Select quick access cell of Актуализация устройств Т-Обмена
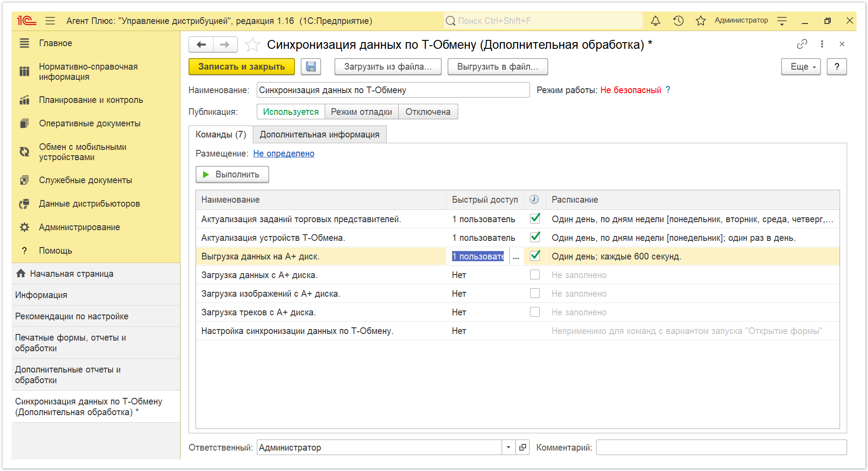 [485, 238]
